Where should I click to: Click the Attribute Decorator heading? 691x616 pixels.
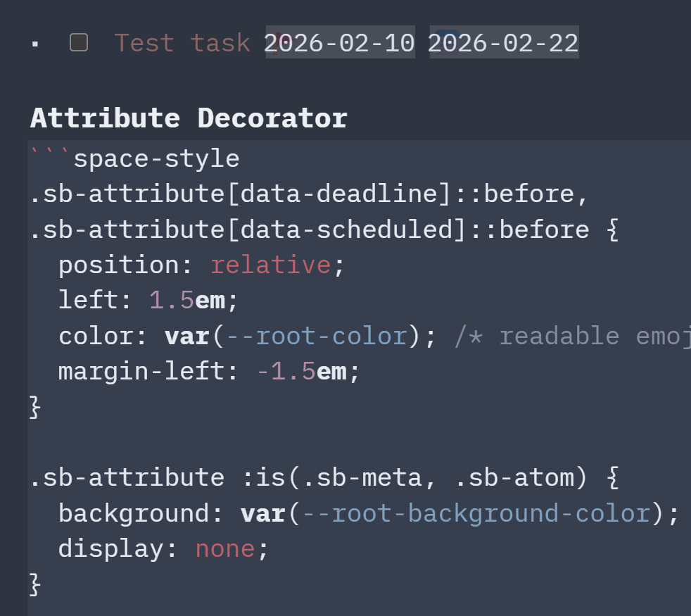[189, 118]
